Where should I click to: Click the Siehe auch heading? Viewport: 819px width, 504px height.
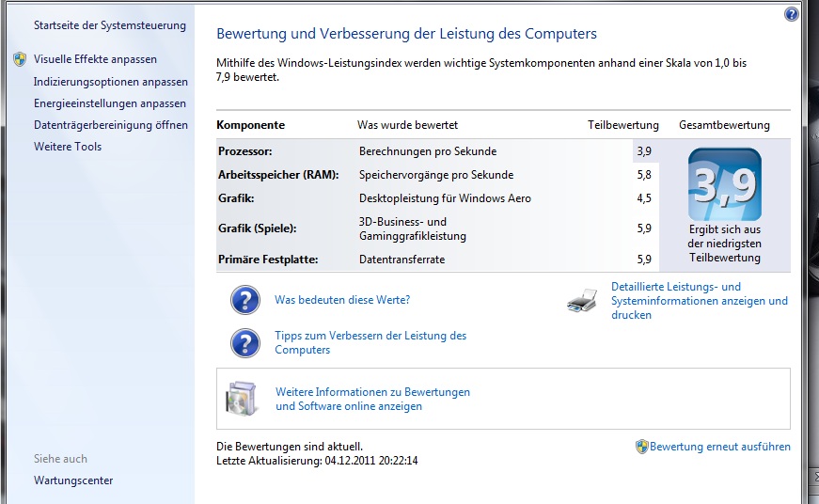(x=60, y=459)
